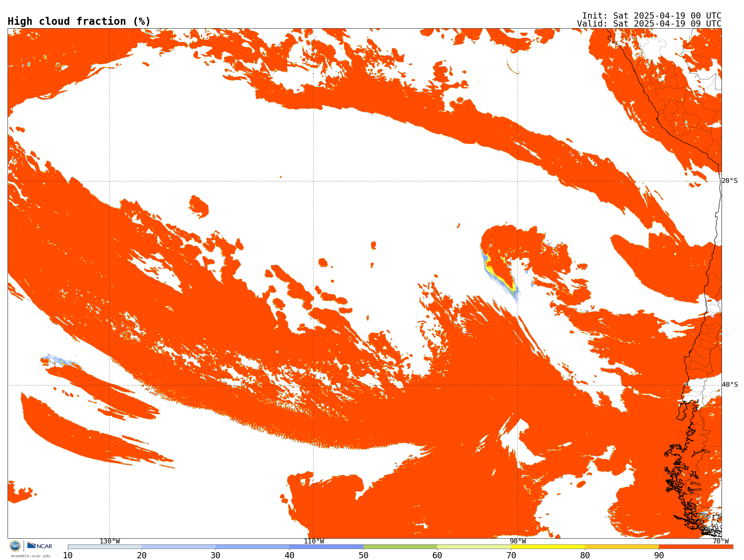Click the 70°W longitude label

pos(721,541)
